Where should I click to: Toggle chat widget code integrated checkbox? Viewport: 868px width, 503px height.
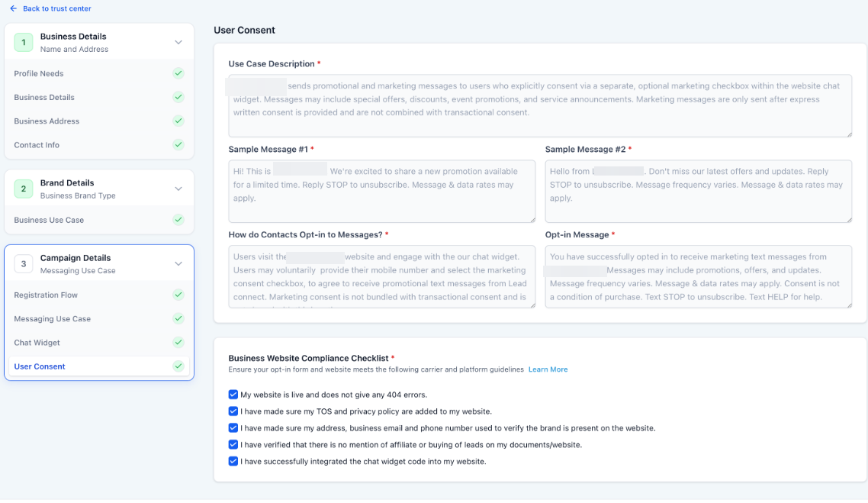233,461
